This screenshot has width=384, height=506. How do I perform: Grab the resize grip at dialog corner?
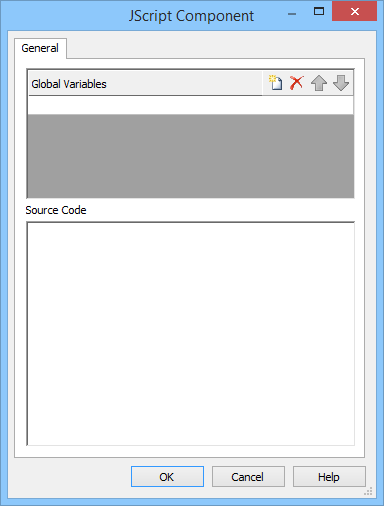tap(368, 491)
